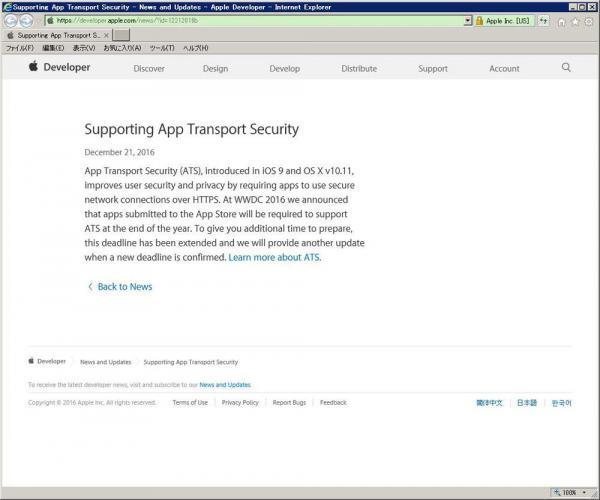Click Supporting App Transport Security breadcrumb
The height and width of the screenshot is (500, 600).
(191, 362)
